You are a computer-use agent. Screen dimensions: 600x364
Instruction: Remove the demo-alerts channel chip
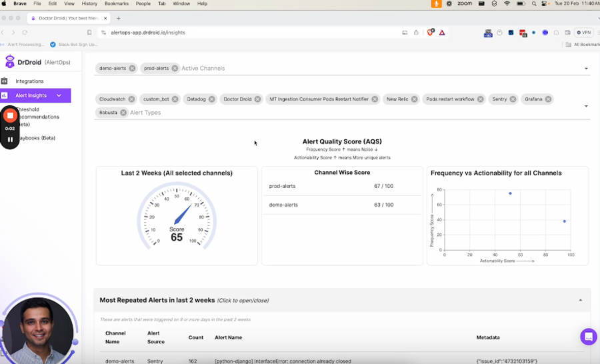tap(132, 68)
